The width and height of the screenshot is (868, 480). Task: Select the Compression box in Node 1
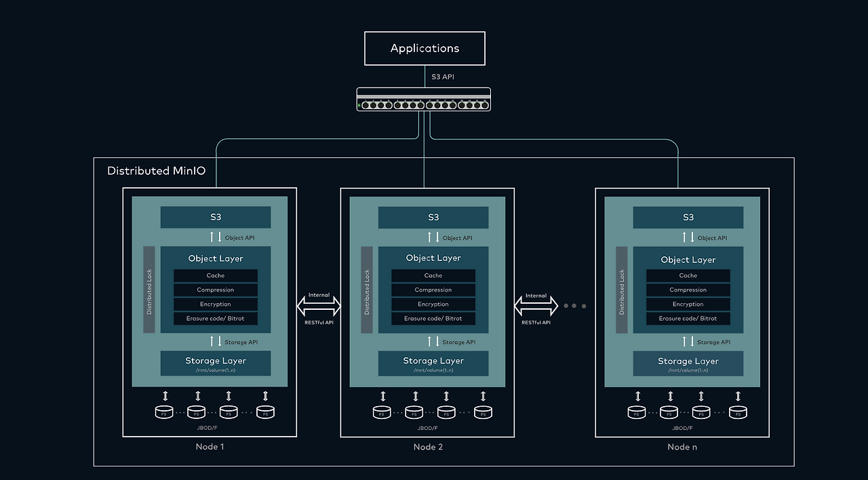216,290
